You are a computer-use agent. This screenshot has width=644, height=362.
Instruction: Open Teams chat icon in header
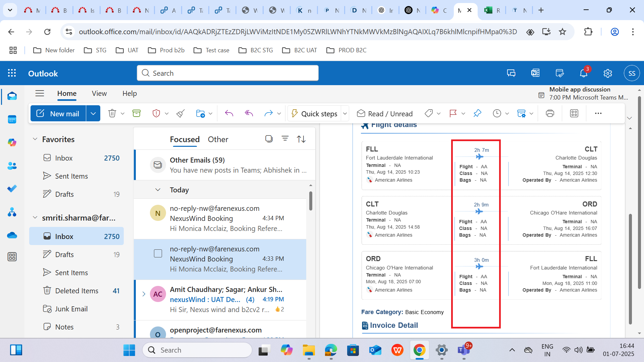(511, 73)
